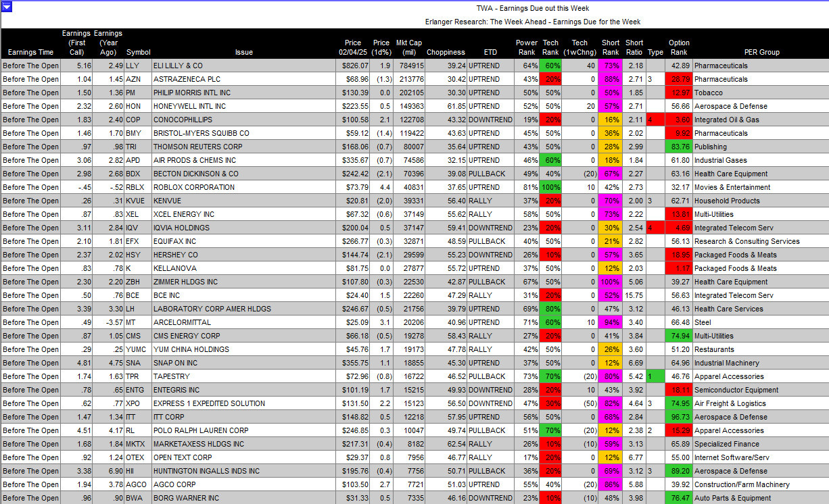
Task: Click SNAP ON INC issue cell
Action: pyautogui.click(x=243, y=363)
